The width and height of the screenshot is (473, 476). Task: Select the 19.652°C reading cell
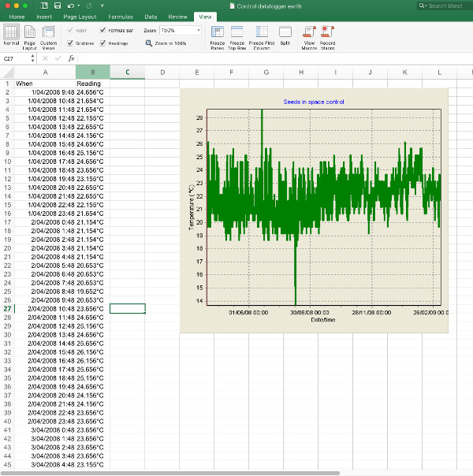pos(92,292)
